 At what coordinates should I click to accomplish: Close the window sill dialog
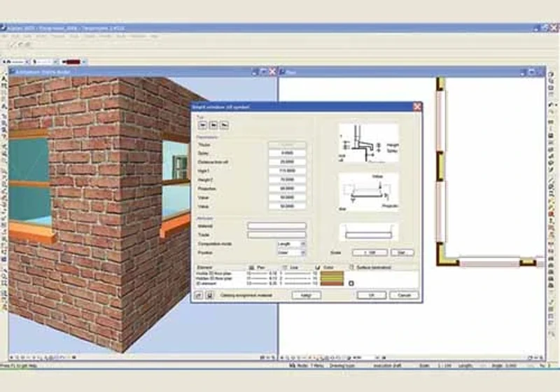pos(416,106)
